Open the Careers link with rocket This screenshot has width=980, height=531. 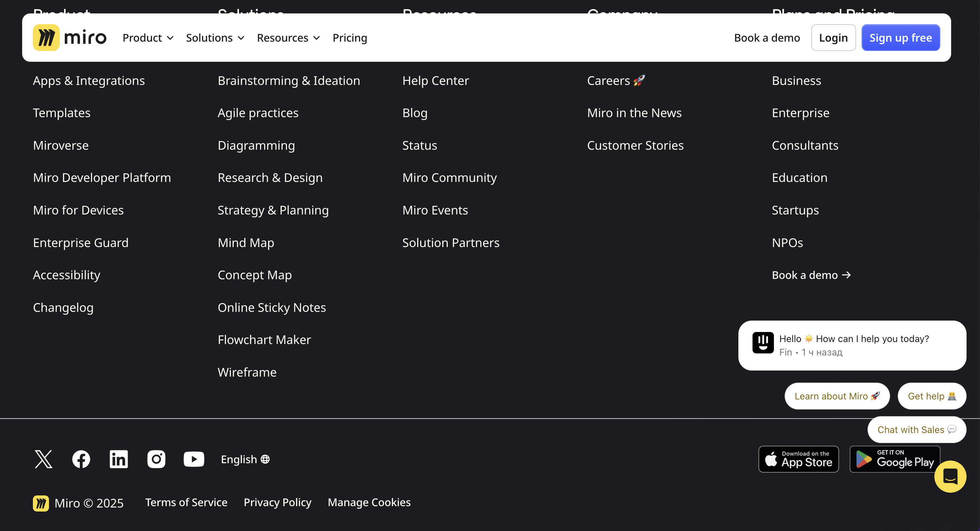point(616,80)
